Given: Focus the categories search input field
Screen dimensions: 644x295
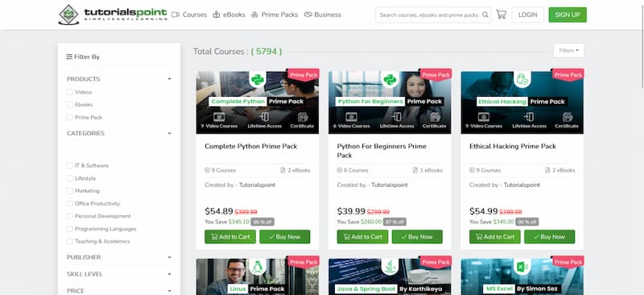Looking at the screenshot, I should 118,148.
